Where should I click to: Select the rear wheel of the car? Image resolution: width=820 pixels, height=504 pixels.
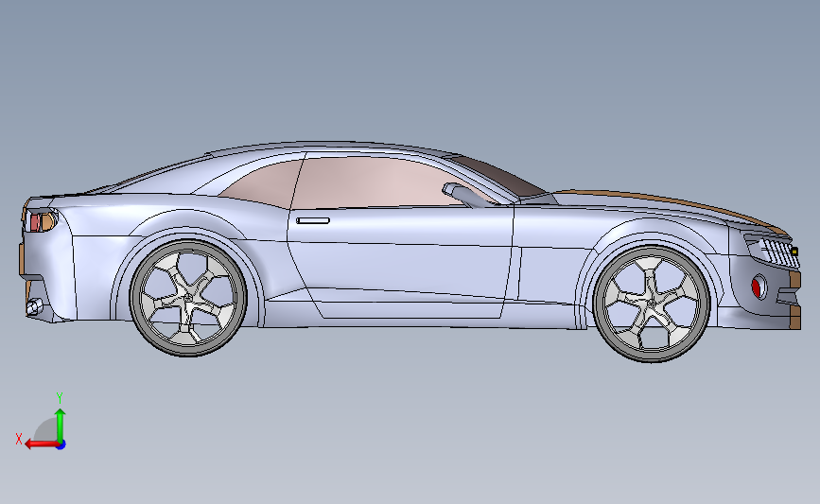[x=188, y=298]
